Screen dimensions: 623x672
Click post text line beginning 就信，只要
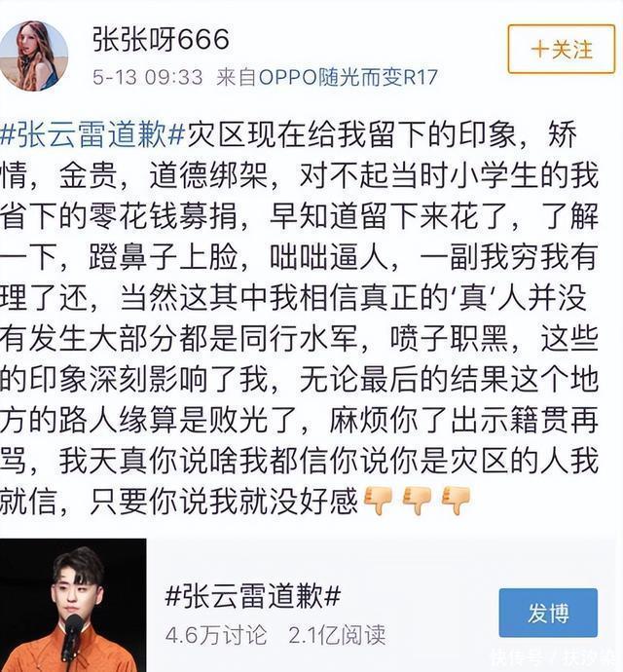(179, 501)
